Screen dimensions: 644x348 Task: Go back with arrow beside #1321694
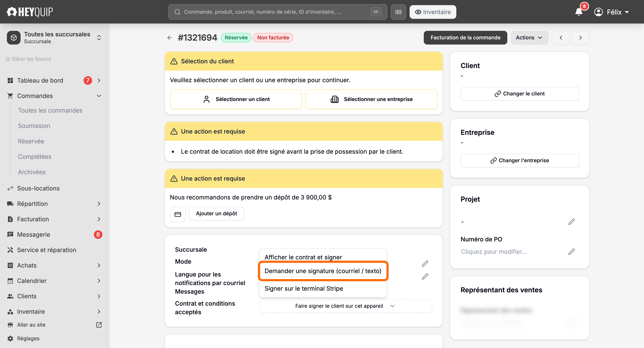[x=170, y=38]
